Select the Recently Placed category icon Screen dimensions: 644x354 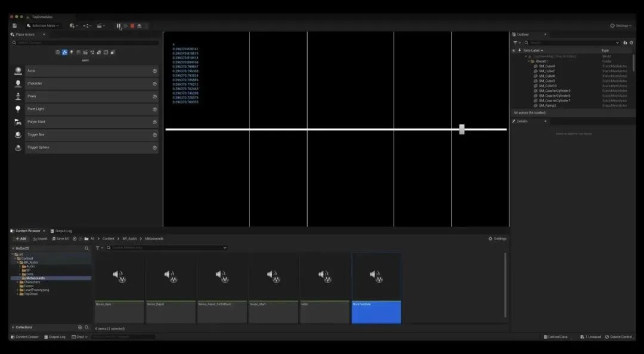click(57, 52)
